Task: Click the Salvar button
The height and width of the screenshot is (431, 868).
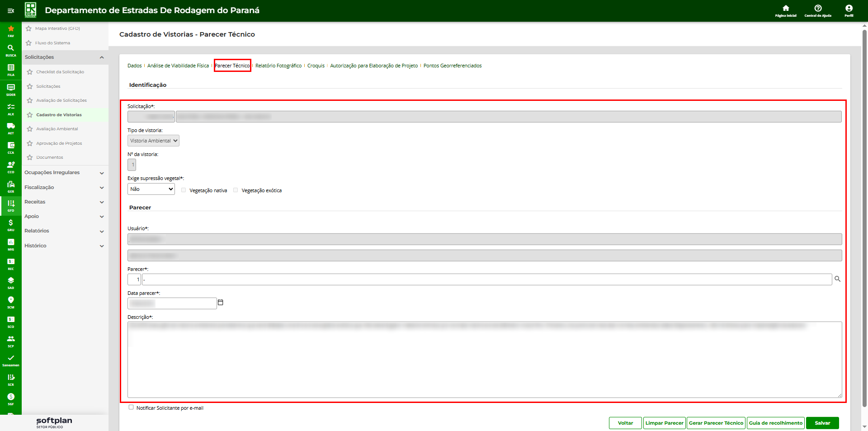Action: (822, 423)
